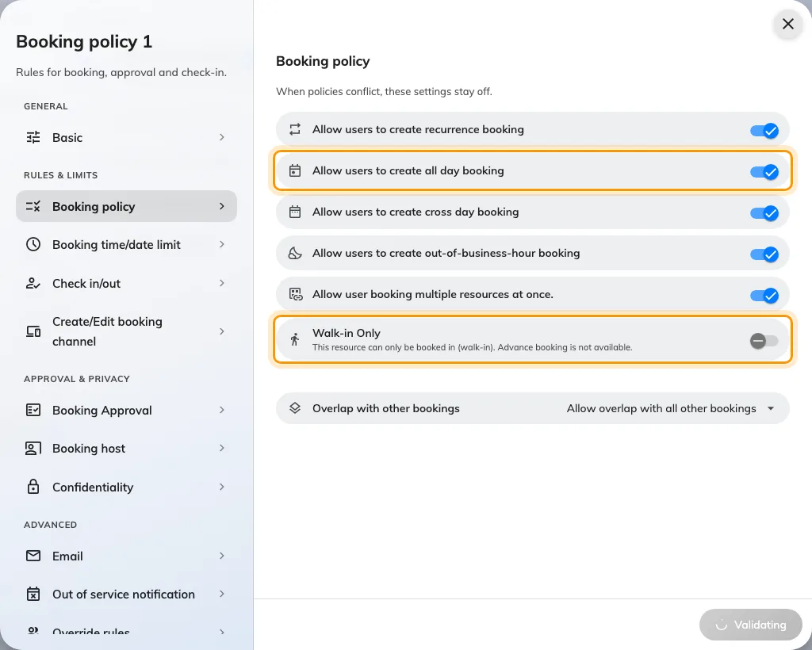The image size is (812, 650).
Task: Click the chevron next to Booking policy
Action: pyautogui.click(x=222, y=206)
